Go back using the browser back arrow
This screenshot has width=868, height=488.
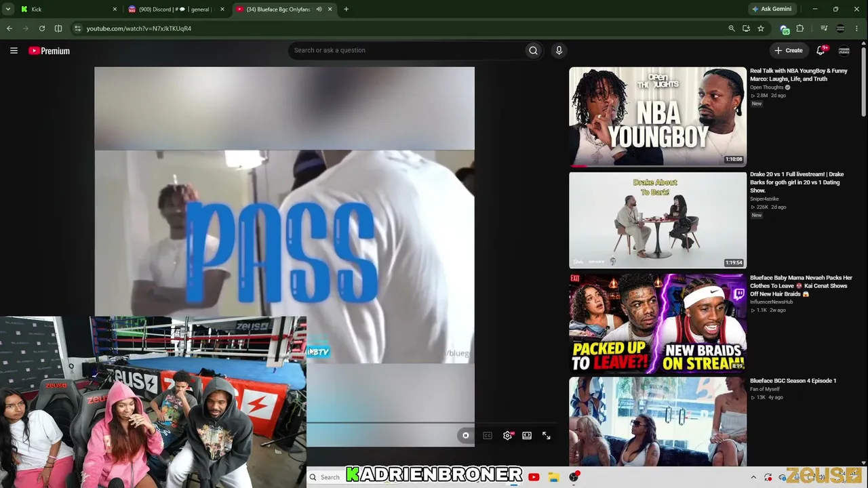pyautogui.click(x=9, y=28)
